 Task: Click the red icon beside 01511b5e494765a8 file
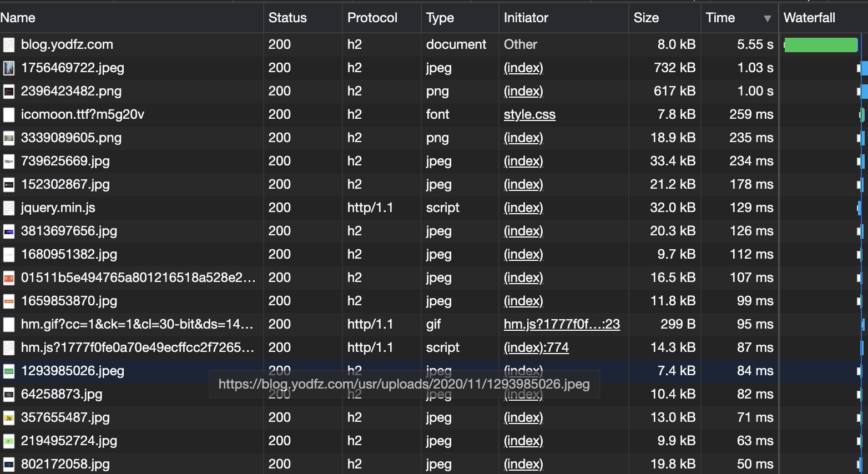9,278
